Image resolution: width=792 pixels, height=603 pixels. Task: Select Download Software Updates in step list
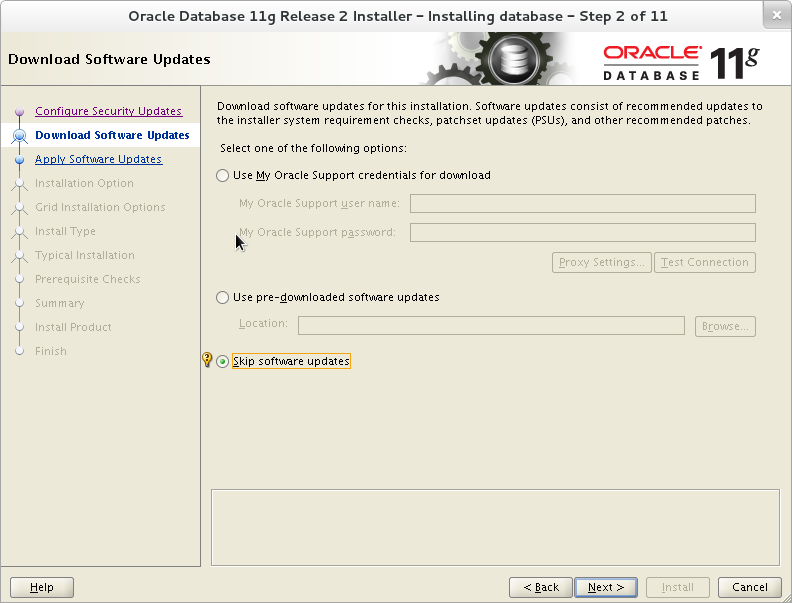[x=112, y=135]
